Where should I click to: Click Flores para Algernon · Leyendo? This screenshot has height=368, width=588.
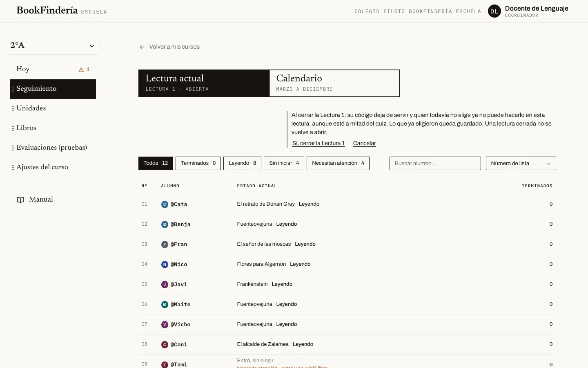click(x=274, y=264)
